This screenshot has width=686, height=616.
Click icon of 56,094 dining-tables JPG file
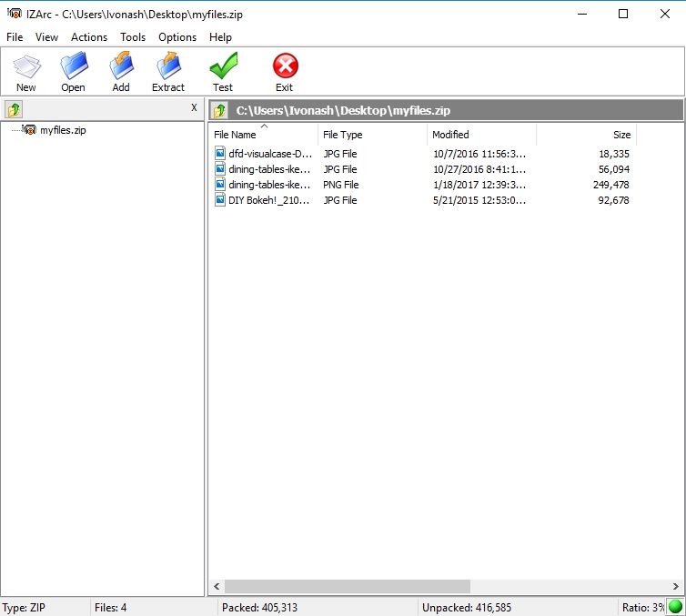coord(220,168)
